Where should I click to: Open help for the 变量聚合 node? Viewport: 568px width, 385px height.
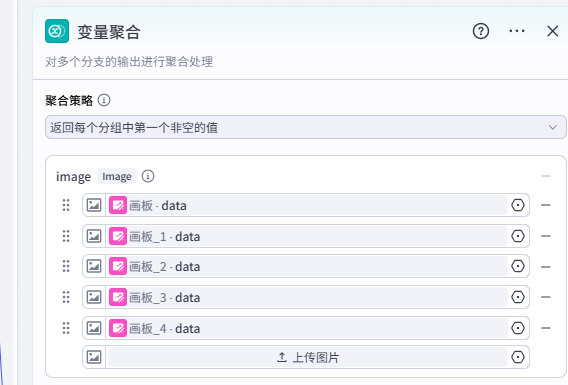coord(481,31)
